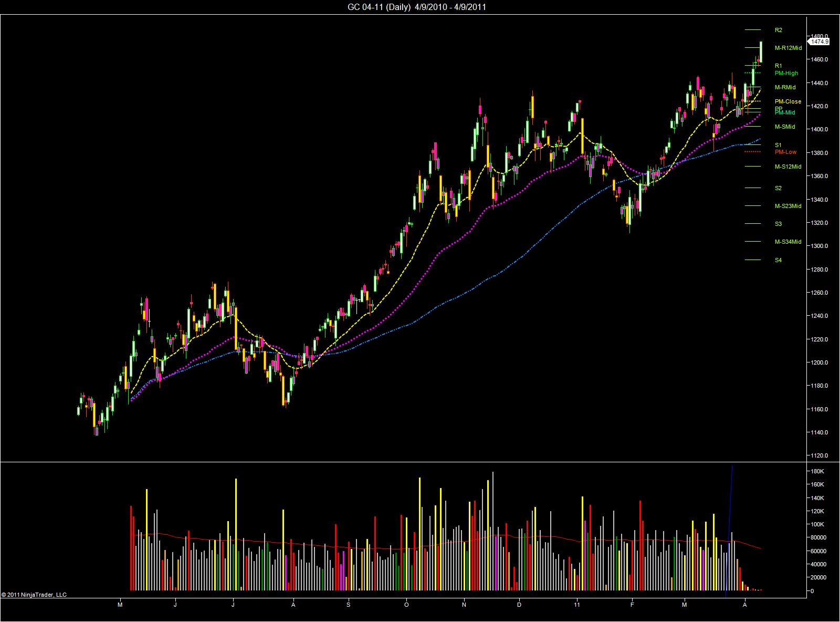840x622 pixels.
Task: Click 1440.0 on the price axis
Action: [x=820, y=83]
